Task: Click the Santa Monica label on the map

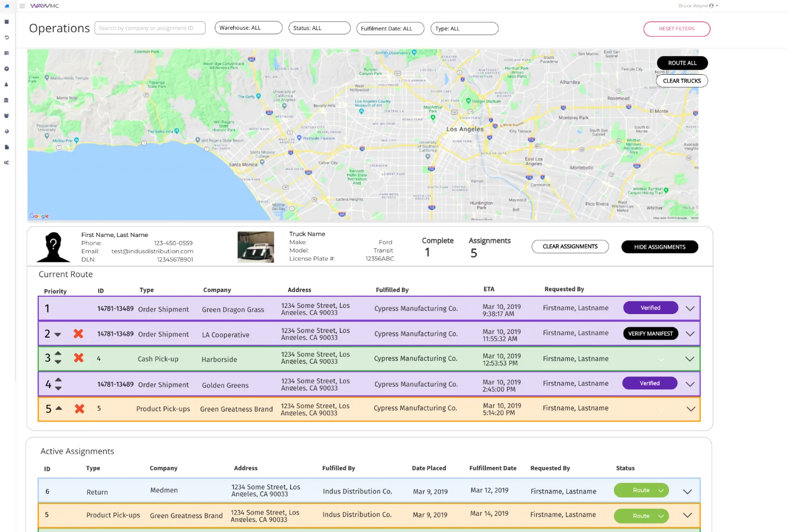Action: tap(243, 165)
